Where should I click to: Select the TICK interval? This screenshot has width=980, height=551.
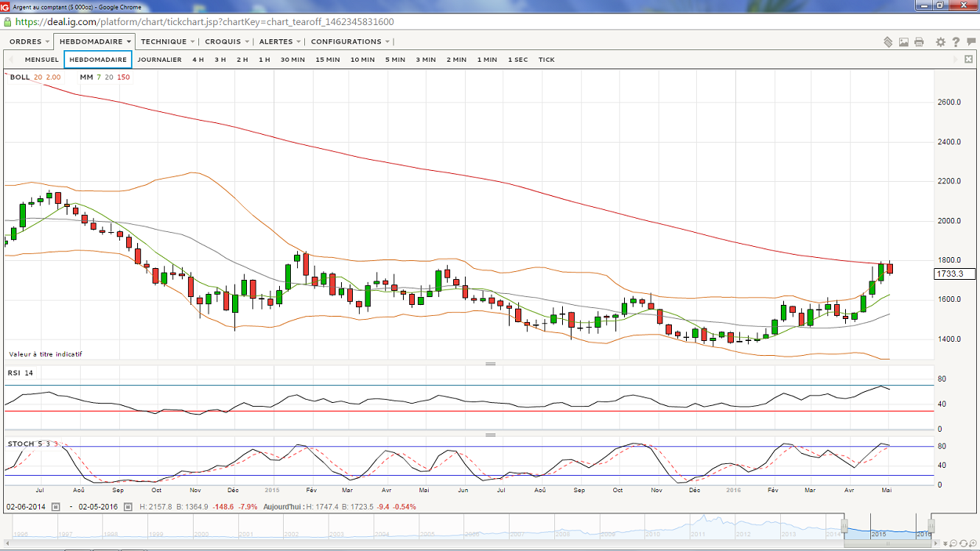tap(546, 60)
